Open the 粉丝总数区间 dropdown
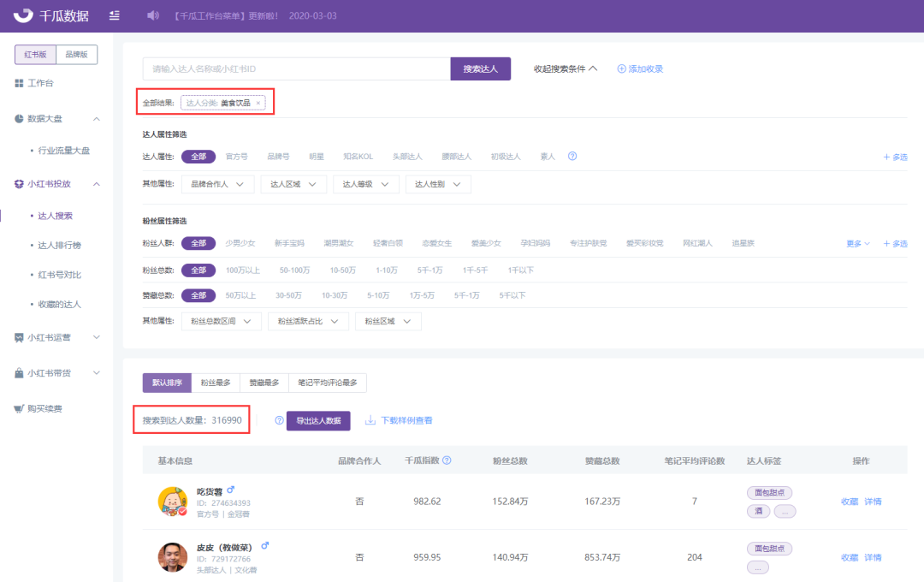Screen dimensions: 924x582 (x=221, y=321)
